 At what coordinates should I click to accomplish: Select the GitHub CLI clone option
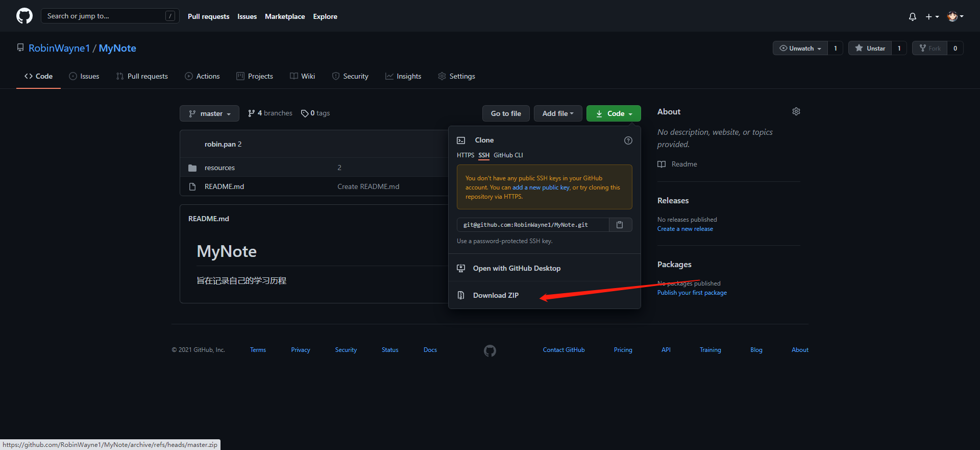tap(508, 155)
